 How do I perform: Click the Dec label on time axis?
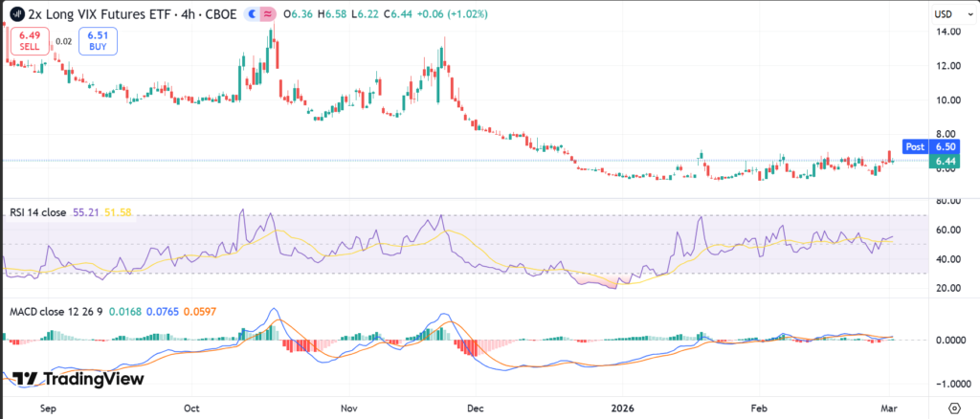click(x=475, y=406)
